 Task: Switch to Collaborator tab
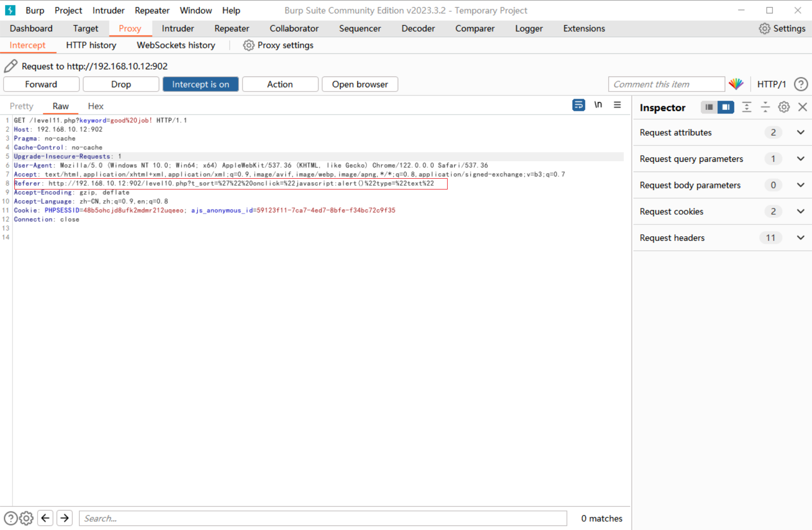click(x=294, y=29)
